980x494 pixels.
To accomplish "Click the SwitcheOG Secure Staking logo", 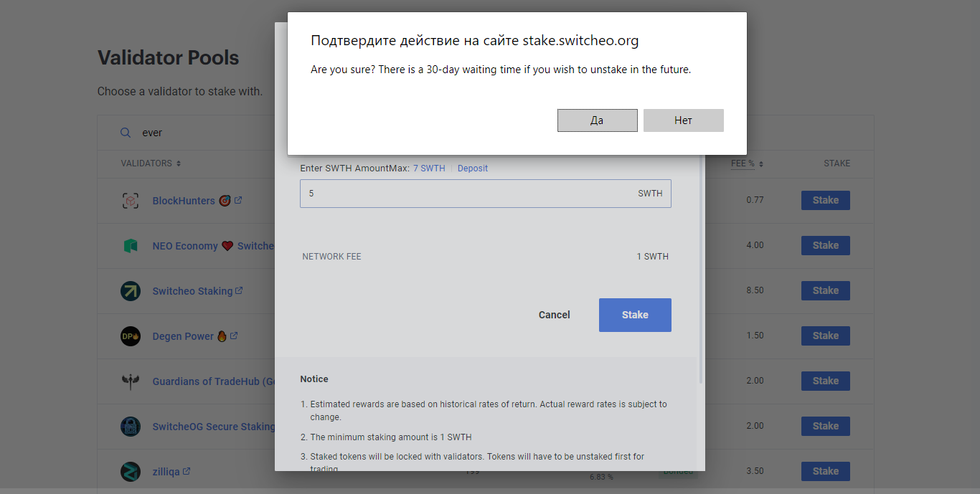I will point(131,427).
